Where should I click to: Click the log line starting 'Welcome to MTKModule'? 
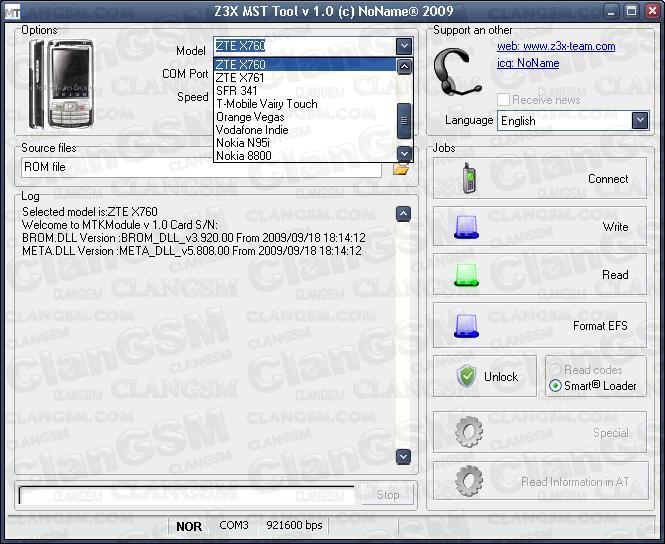click(x=120, y=225)
